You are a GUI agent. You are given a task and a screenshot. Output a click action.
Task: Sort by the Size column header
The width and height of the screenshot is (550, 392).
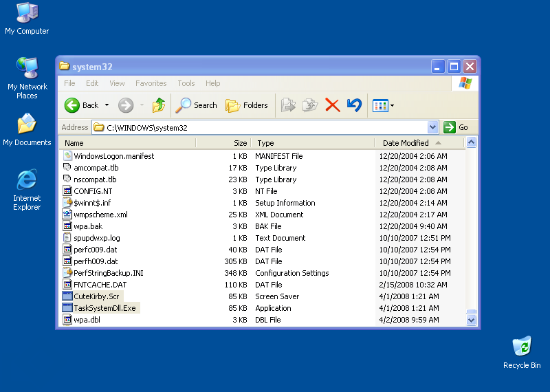click(x=224, y=143)
